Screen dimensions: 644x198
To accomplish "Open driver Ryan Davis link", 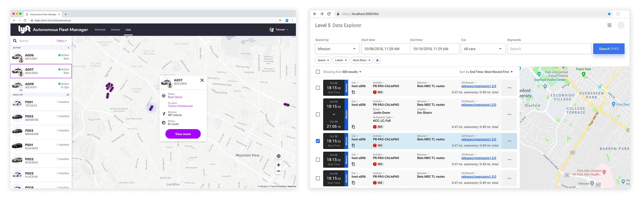I will pos(175,97).
